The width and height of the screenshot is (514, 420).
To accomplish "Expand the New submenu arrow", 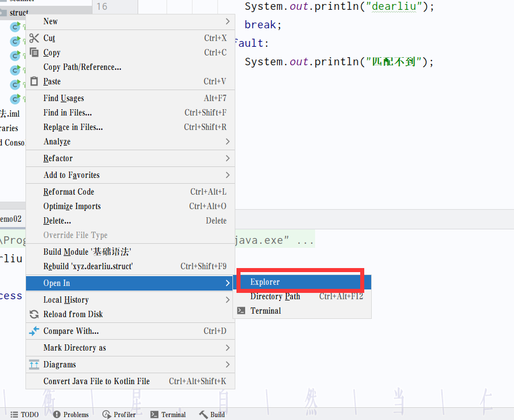I will coord(227,21).
